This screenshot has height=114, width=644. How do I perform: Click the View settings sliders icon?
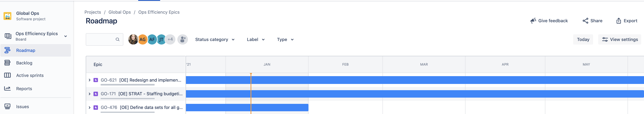(x=605, y=39)
